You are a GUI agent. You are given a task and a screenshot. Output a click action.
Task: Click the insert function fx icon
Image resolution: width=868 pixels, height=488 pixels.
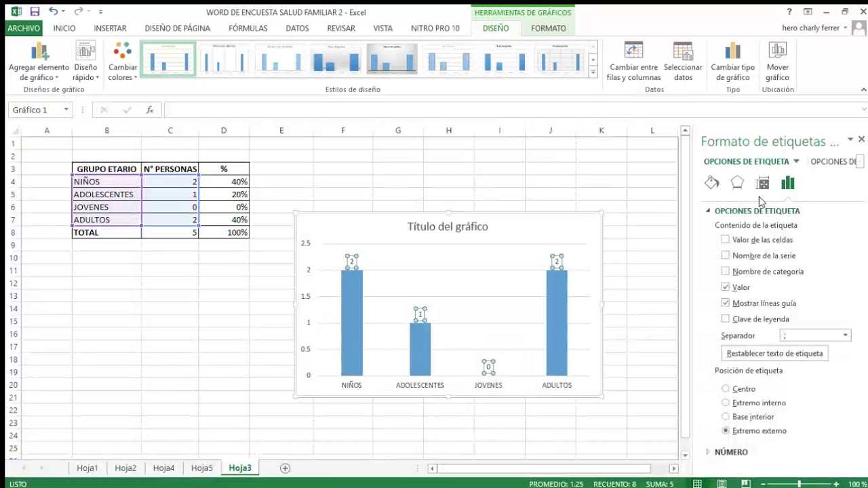pos(150,110)
